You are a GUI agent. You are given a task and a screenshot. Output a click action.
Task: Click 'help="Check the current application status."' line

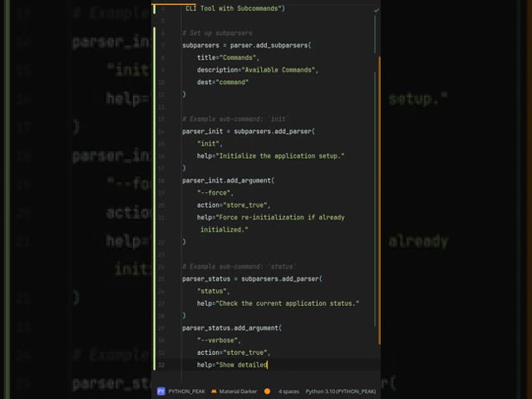278,303
